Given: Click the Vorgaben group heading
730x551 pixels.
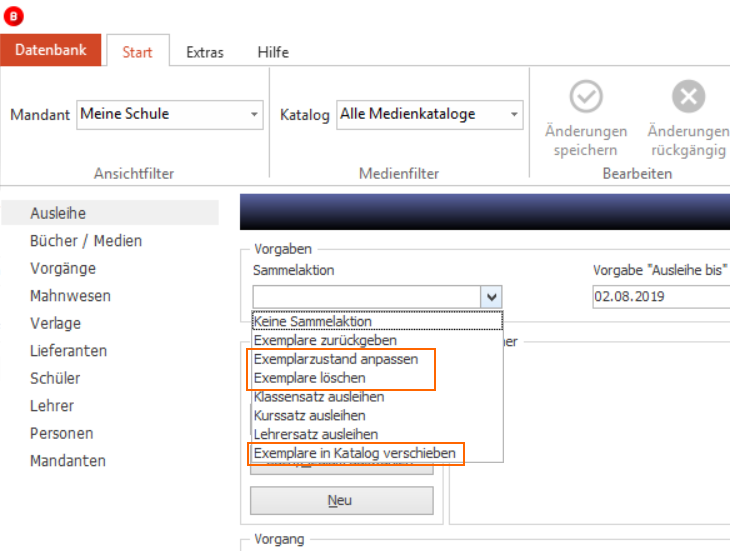Looking at the screenshot, I should (283, 249).
